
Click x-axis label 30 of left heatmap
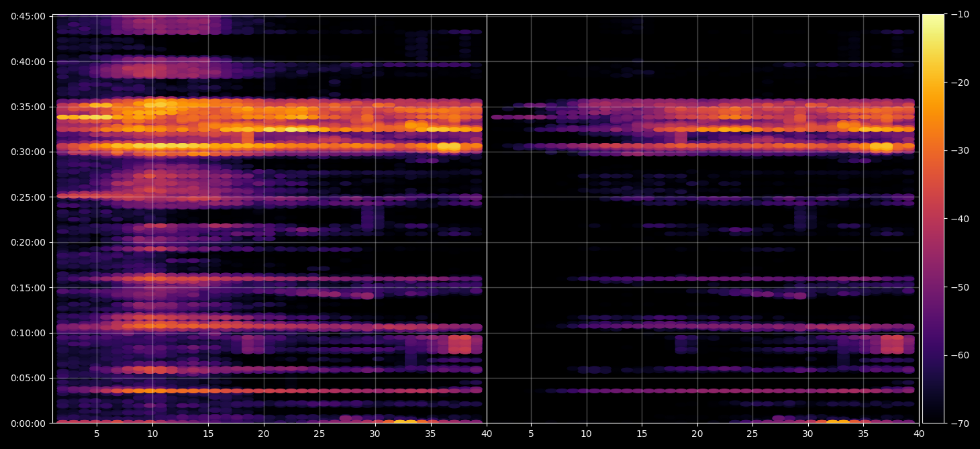click(x=375, y=434)
